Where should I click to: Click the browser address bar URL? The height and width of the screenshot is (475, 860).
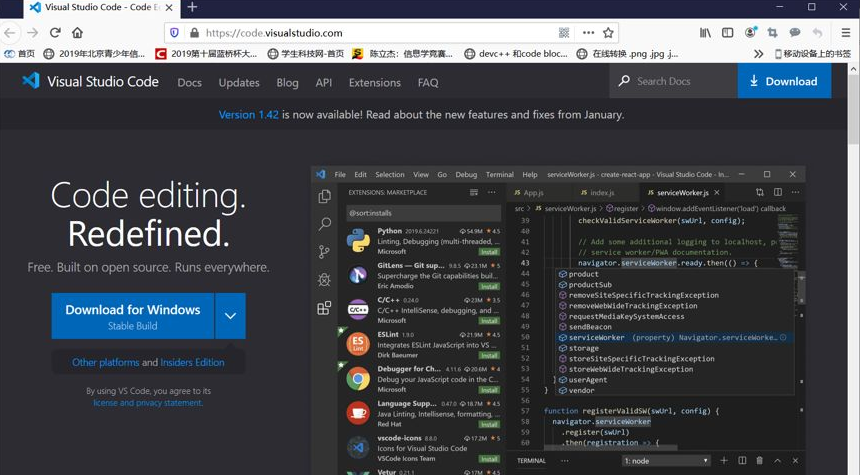coord(274,33)
